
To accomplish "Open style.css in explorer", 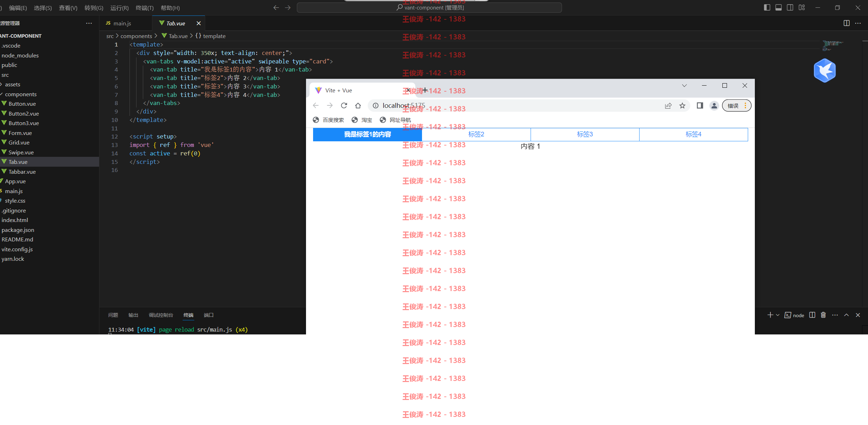I will click(49, 201).
